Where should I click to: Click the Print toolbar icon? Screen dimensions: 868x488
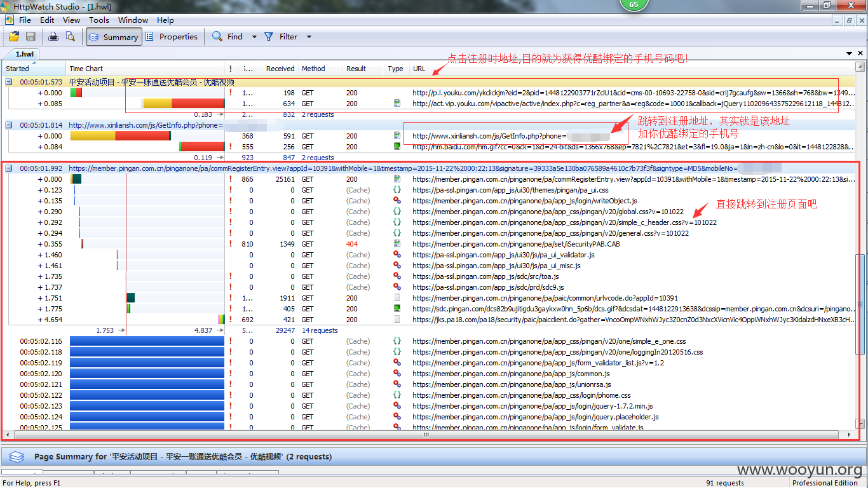coord(54,37)
